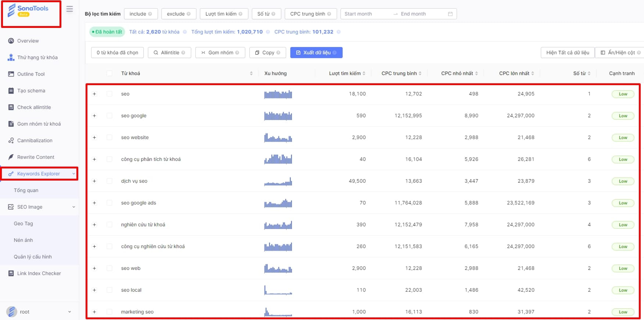Click the Tạo schema sidebar icon
This screenshot has width=644, height=320.
pyautogui.click(x=11, y=91)
